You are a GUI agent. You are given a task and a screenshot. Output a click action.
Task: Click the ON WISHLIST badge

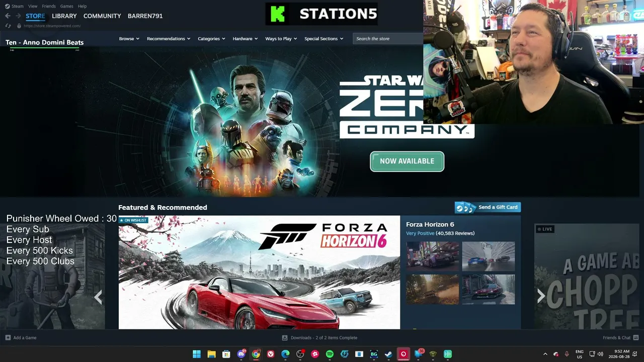tap(133, 220)
